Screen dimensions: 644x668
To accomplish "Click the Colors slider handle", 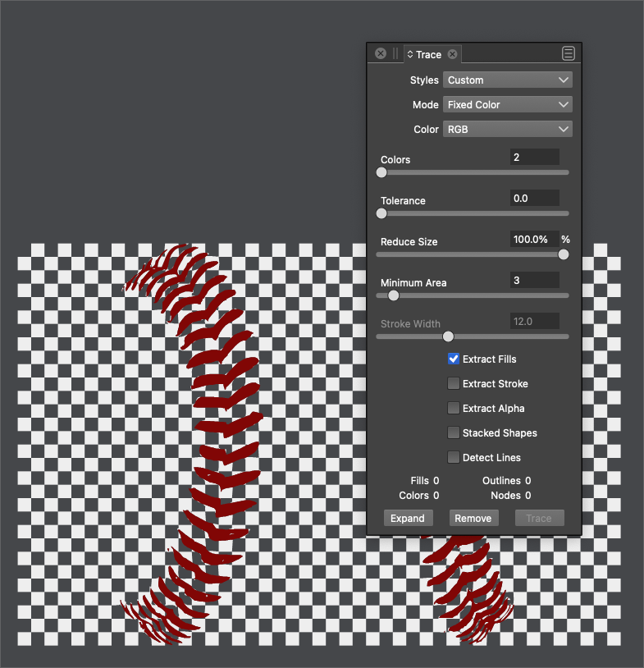I will (x=381, y=172).
